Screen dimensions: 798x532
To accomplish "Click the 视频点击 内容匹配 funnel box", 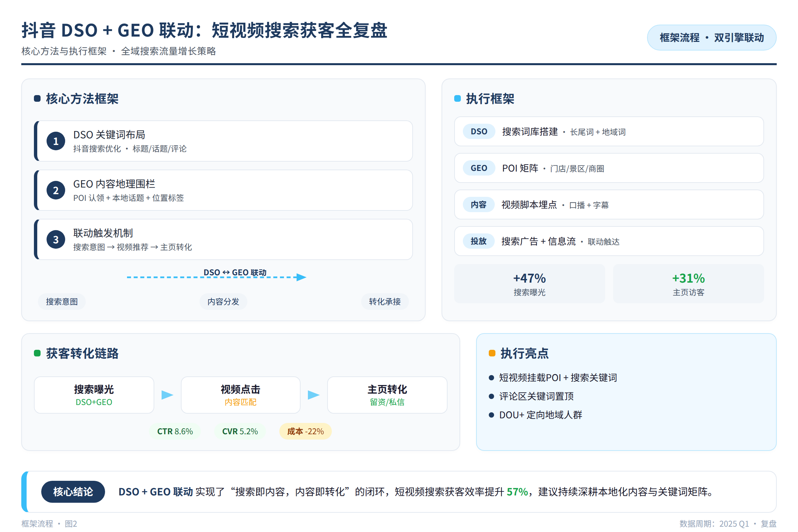I will click(x=240, y=395).
